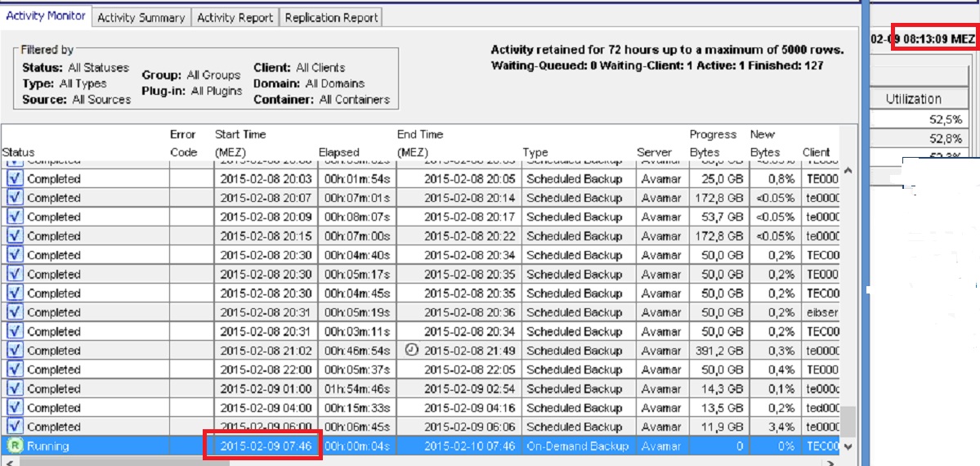980x466 pixels.
Task: Click the 391,2 GB progress bytes cell
Action: tap(718, 351)
